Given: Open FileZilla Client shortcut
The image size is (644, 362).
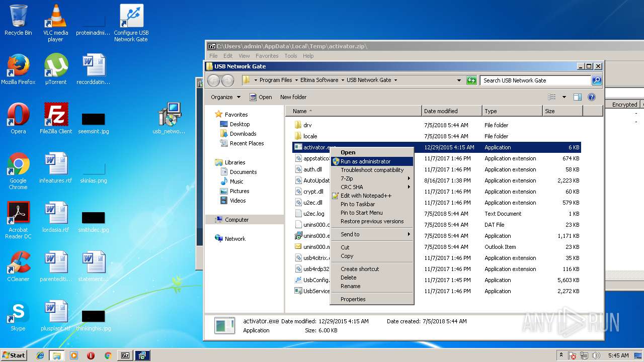Looking at the screenshot, I should pyautogui.click(x=55, y=119).
